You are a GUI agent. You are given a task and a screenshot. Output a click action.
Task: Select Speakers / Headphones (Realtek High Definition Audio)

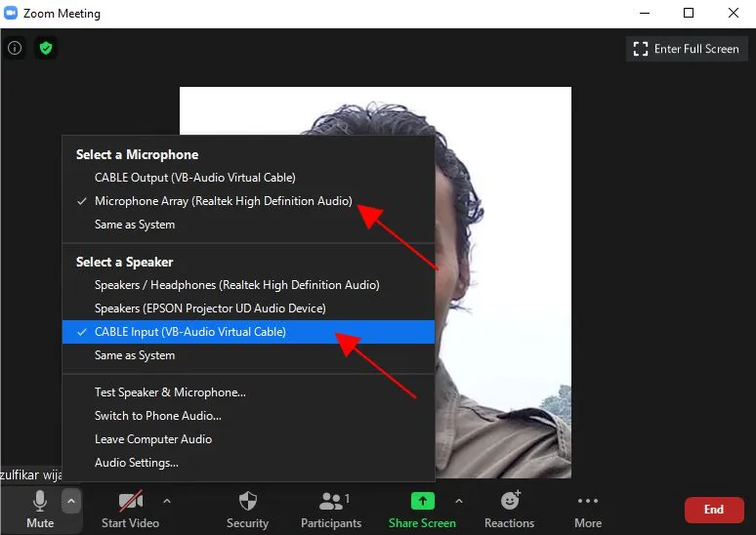point(248,285)
